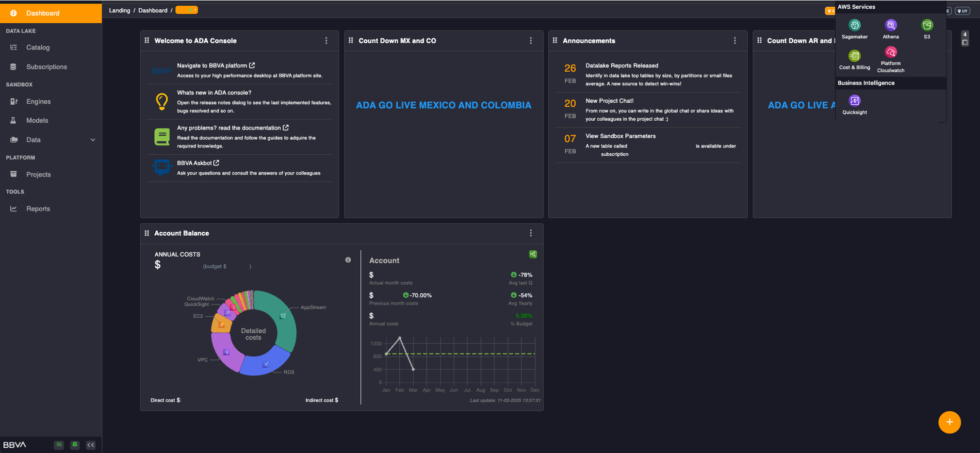Open Announcements widget options menu
The height and width of the screenshot is (453, 980).
(x=735, y=41)
